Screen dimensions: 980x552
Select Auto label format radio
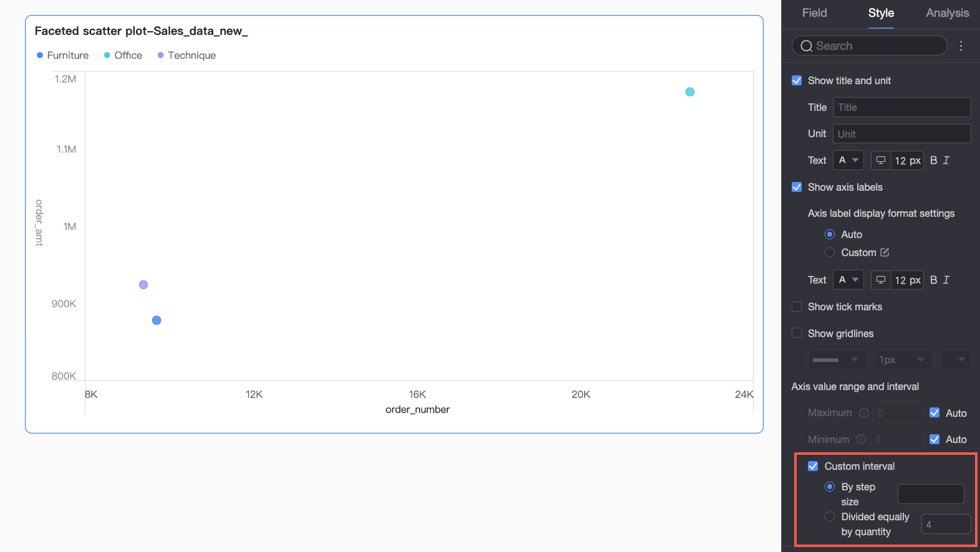tap(830, 234)
